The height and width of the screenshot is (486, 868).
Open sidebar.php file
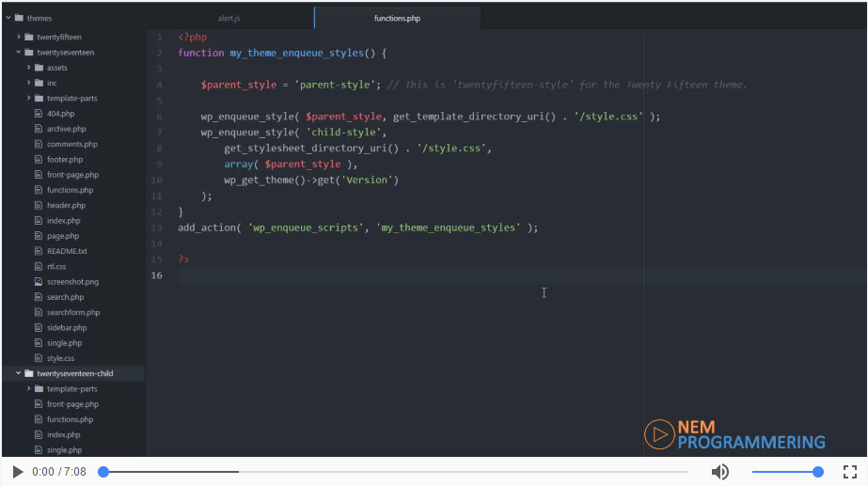point(67,328)
